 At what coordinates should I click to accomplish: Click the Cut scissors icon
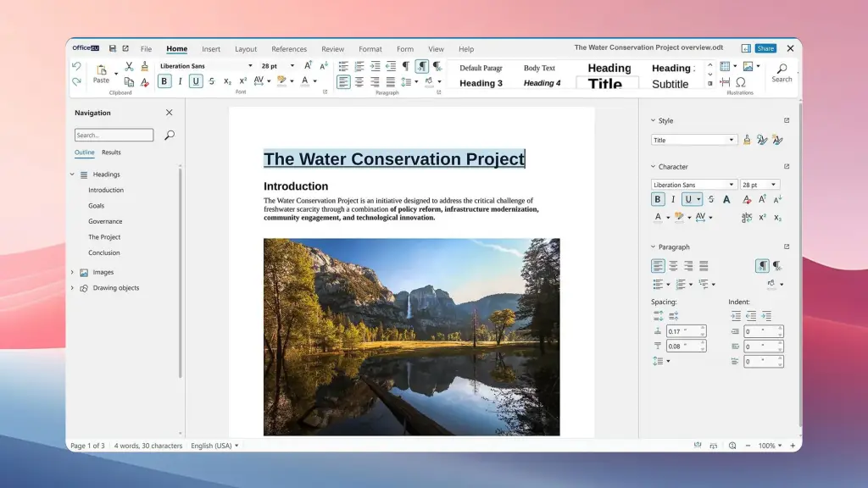(x=129, y=66)
